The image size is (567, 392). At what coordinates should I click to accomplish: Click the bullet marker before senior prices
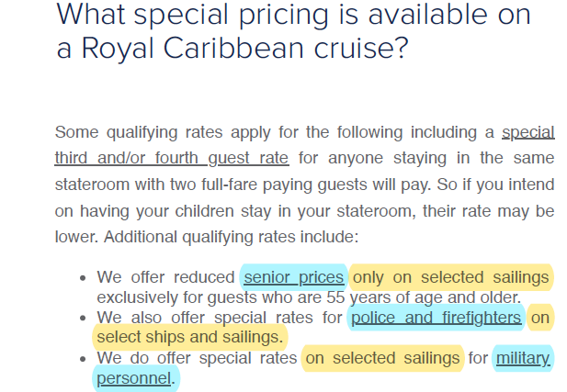[84, 278]
